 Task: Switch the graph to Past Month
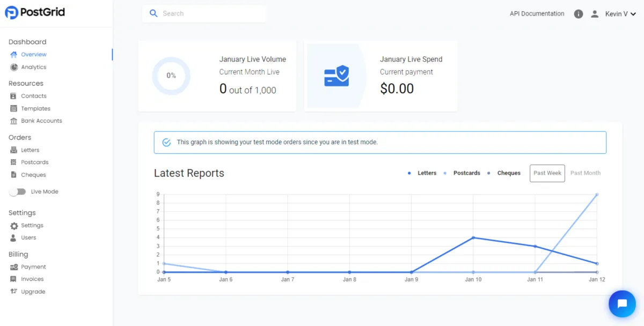(x=585, y=173)
